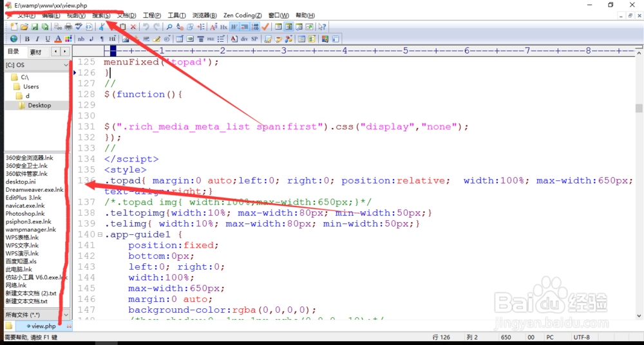The height and width of the screenshot is (345, 644).
Task: Insert a div tag with the div icon
Action: [x=244, y=39]
